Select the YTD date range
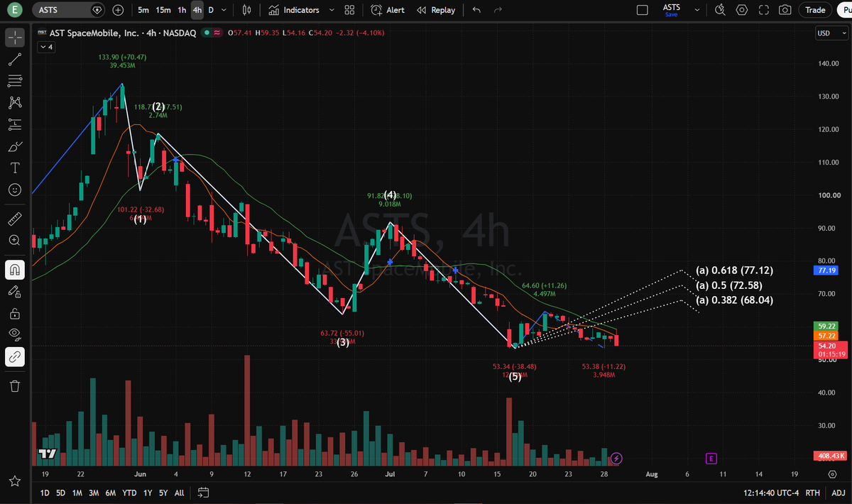 tap(129, 493)
